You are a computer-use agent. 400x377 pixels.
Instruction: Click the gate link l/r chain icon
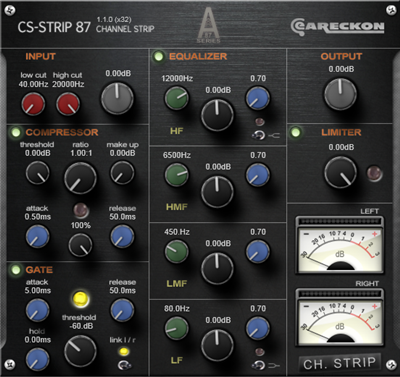pyautogui.click(x=124, y=365)
